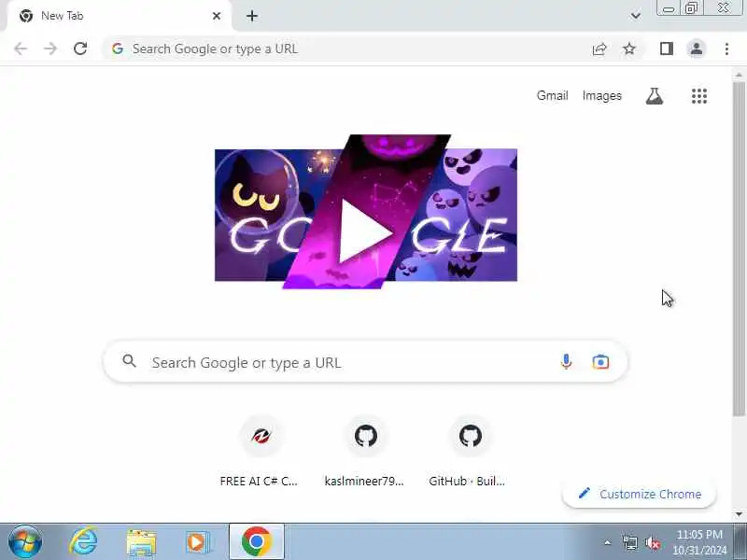This screenshot has width=747, height=560.
Task: Click Customize Chrome button
Action: coord(639,494)
